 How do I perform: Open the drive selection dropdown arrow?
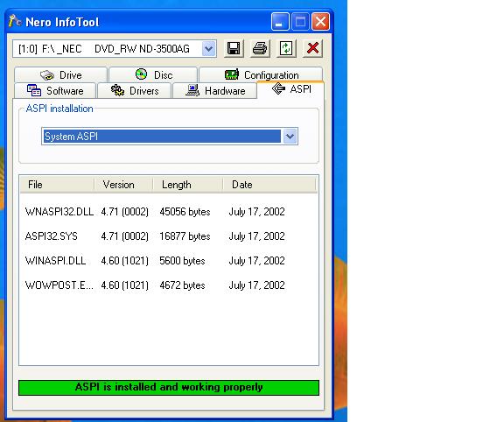[209, 49]
